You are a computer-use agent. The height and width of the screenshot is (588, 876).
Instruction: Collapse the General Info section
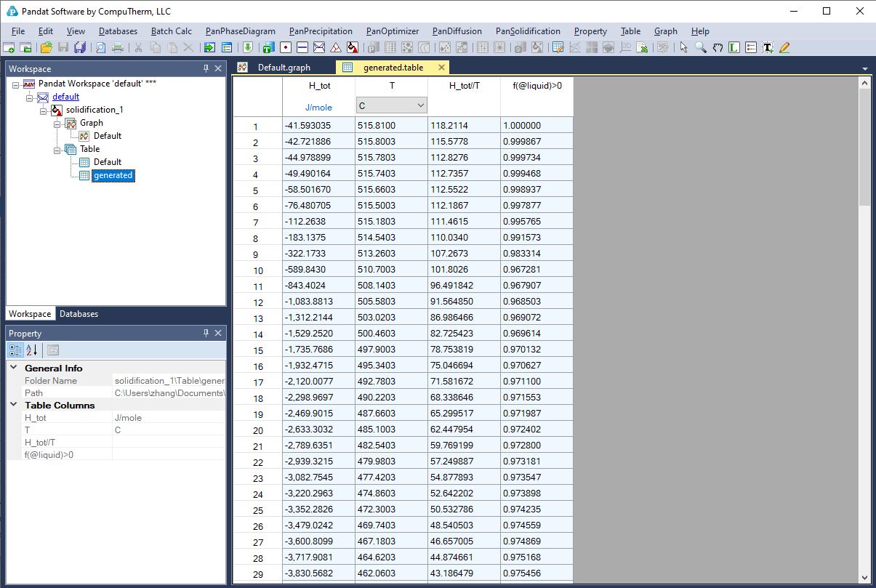pyautogui.click(x=14, y=368)
